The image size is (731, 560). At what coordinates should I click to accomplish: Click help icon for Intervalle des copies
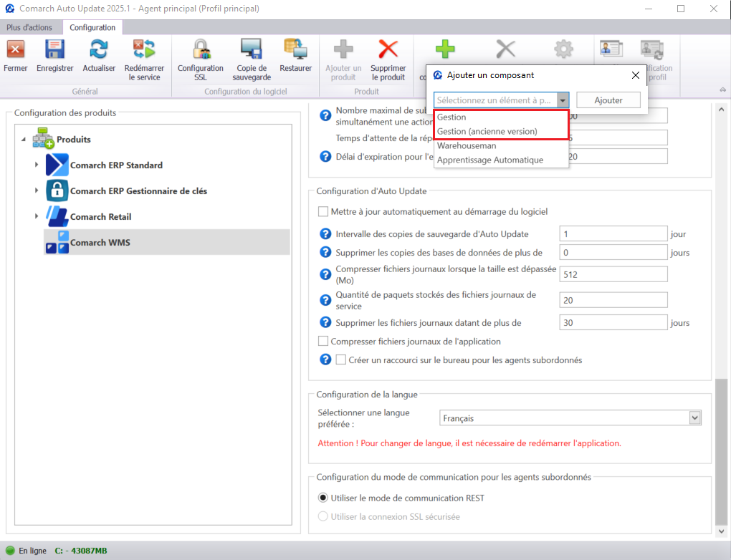coord(325,234)
